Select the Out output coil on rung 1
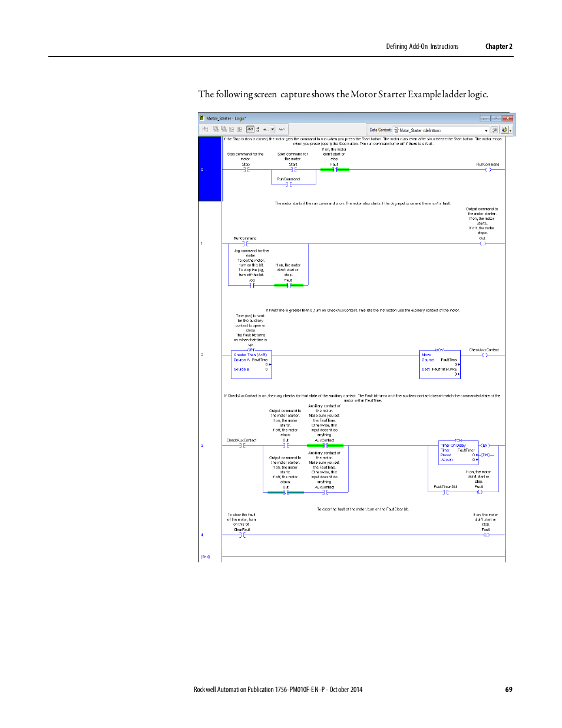 click(x=482, y=243)
